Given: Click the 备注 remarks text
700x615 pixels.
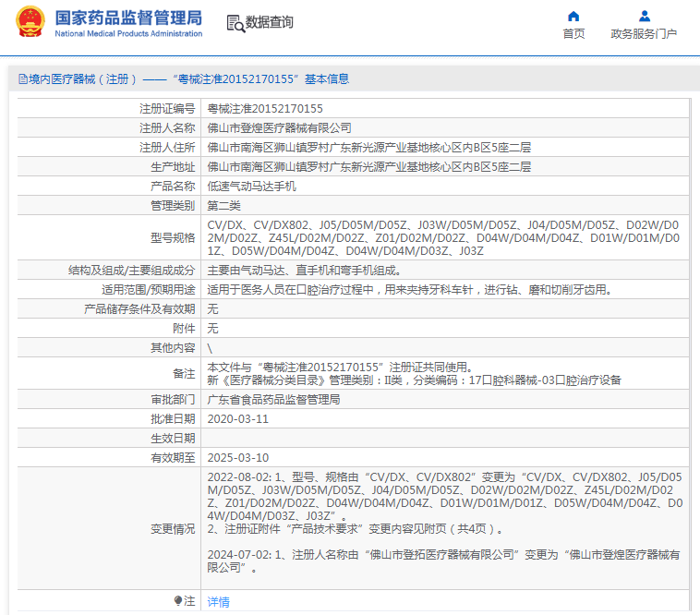Looking at the screenshot, I should (x=415, y=374).
